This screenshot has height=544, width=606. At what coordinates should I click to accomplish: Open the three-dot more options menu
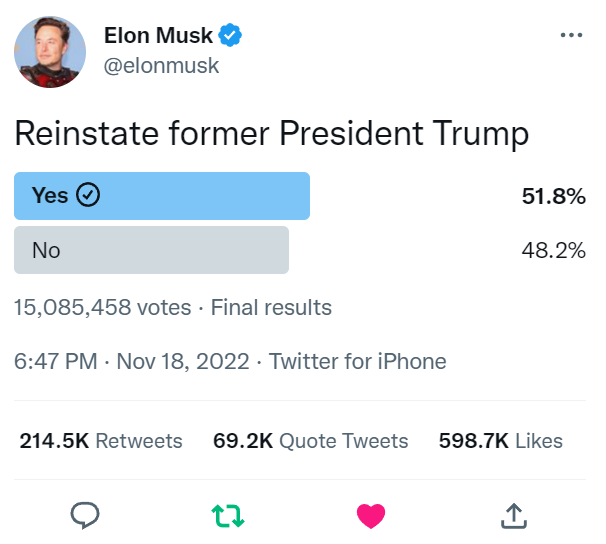pos(571,35)
